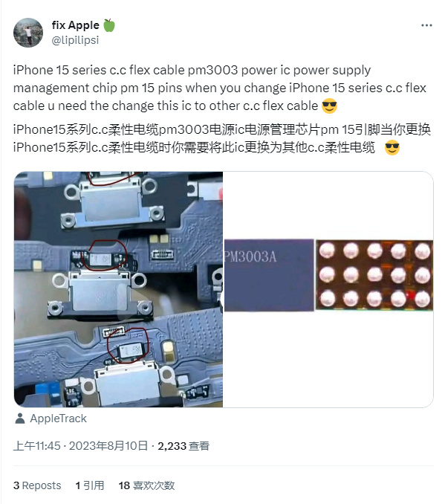
Task: Click the green apple emoji beside name
Action: click(109, 25)
